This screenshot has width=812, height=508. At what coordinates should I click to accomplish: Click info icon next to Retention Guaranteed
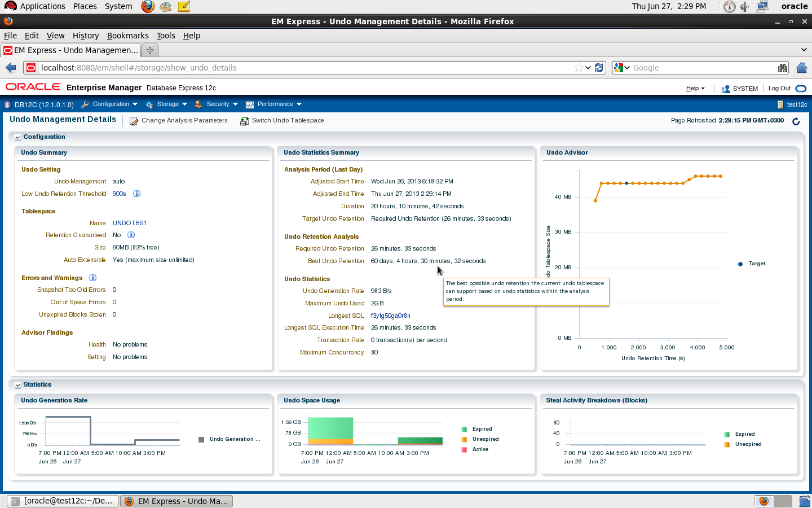coord(131,235)
